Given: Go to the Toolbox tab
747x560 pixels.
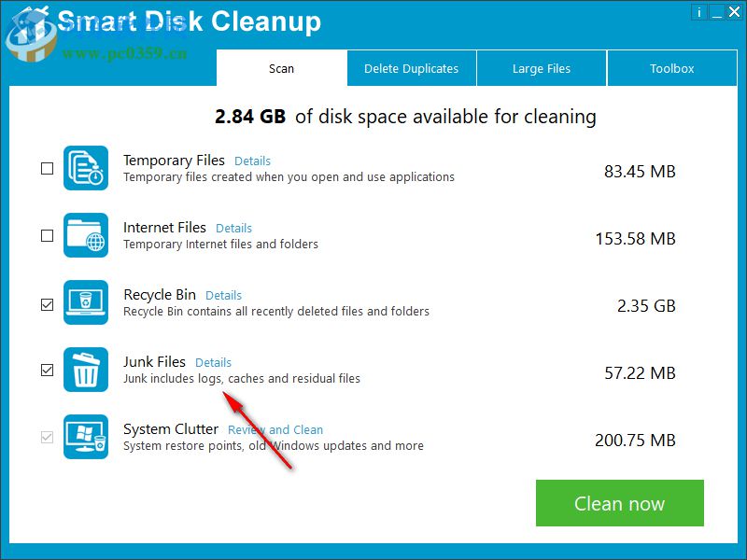Looking at the screenshot, I should (x=671, y=68).
